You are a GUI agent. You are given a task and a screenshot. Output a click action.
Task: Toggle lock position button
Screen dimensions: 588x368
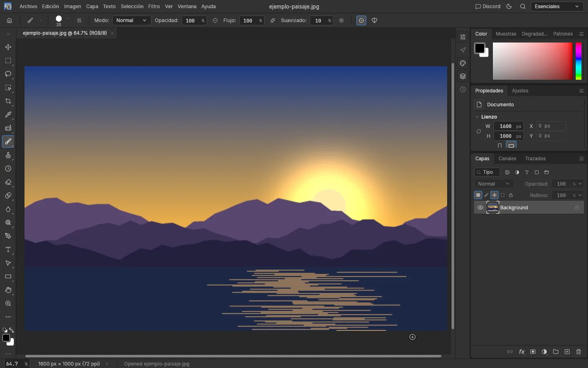point(494,195)
